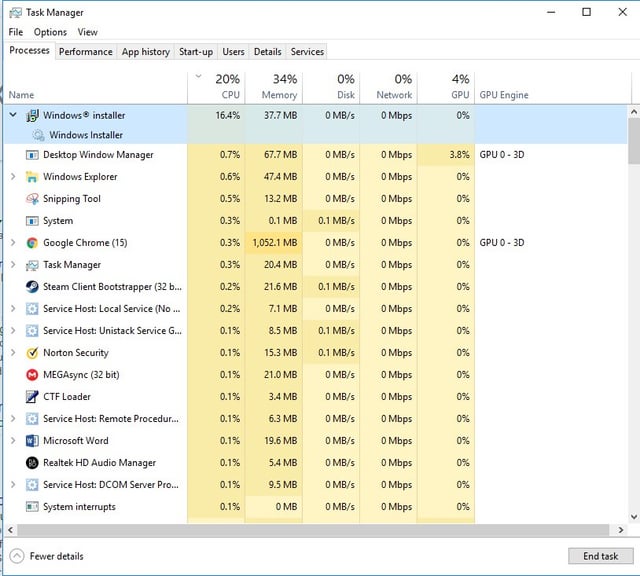Click the 16.4% CPU value cell
Image resolution: width=640 pixels, height=576 pixels.
point(216,116)
